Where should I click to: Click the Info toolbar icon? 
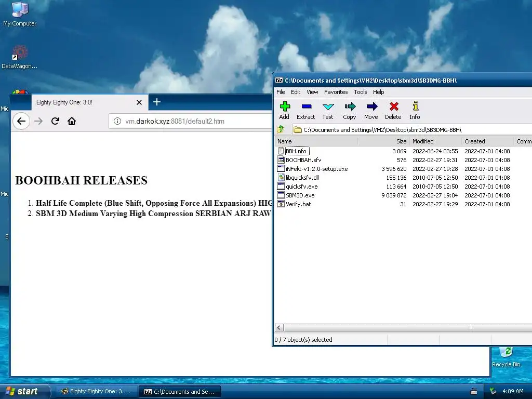[415, 111]
